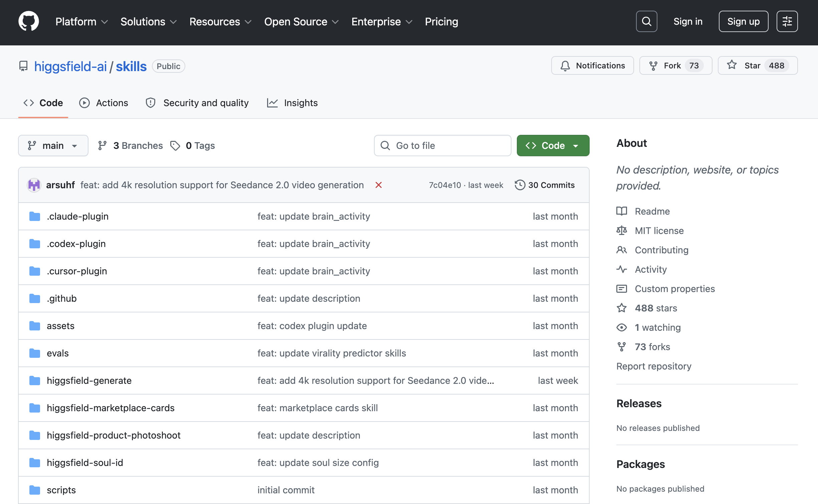Open the green Code dropdown button

click(x=553, y=146)
